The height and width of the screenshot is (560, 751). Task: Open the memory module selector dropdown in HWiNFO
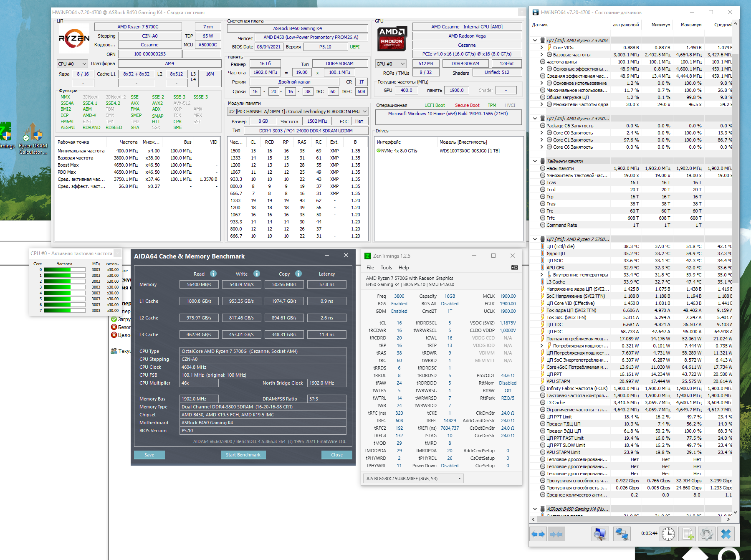[298, 111]
